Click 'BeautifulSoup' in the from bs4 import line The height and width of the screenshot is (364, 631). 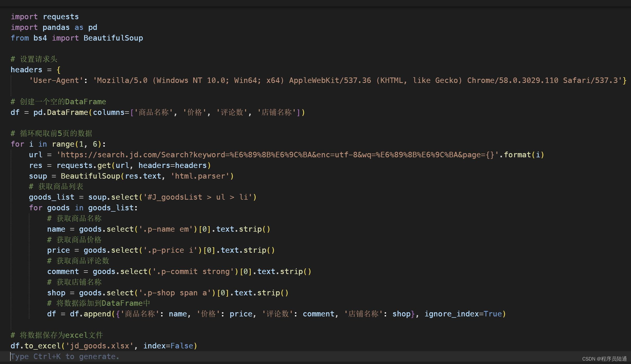[x=113, y=38]
